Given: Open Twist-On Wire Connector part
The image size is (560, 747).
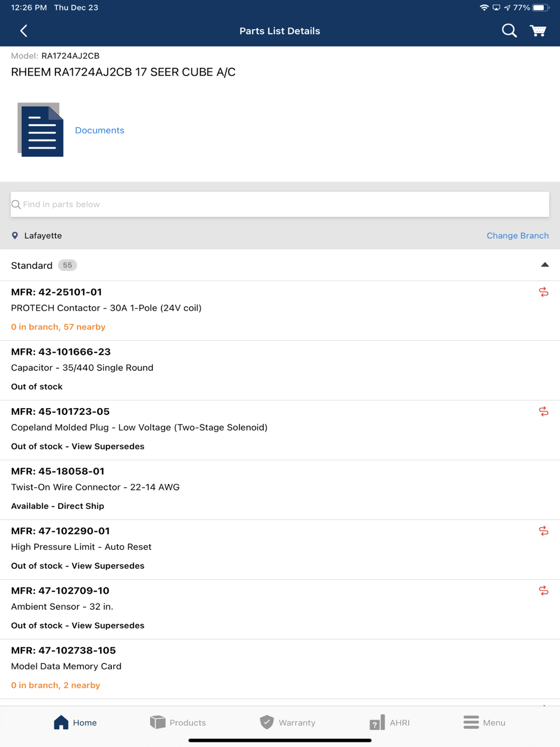Looking at the screenshot, I should pos(280,490).
